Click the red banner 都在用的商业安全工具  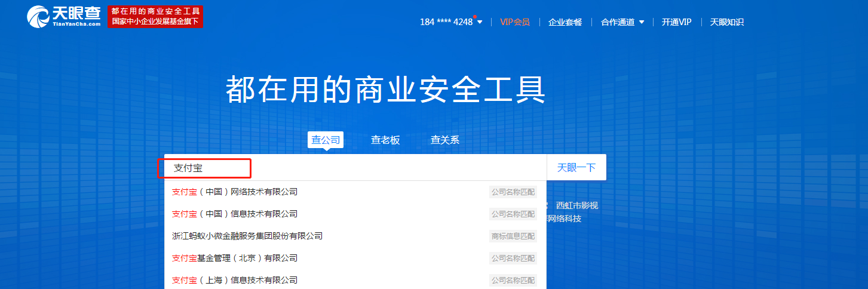(x=155, y=17)
